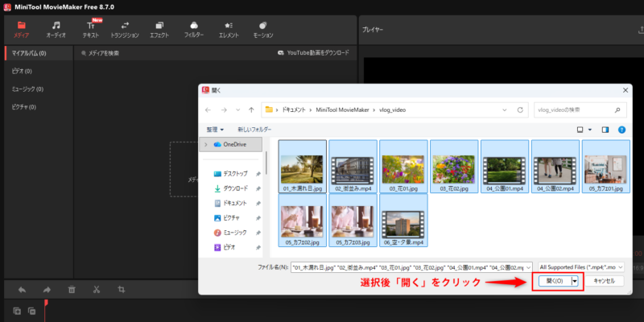Screen dimensions: 644x322
Task: Click YouTube動画をダウンロード link
Action: (314, 53)
